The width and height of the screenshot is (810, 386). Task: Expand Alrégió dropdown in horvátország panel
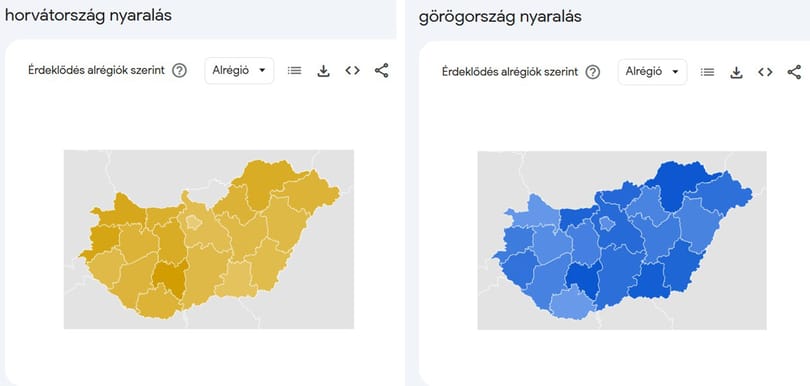coord(239,70)
